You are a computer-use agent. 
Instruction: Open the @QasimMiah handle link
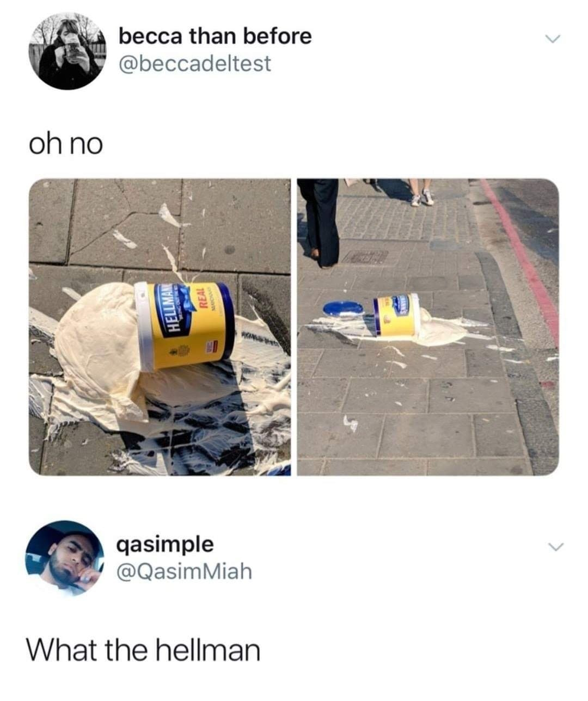185,571
